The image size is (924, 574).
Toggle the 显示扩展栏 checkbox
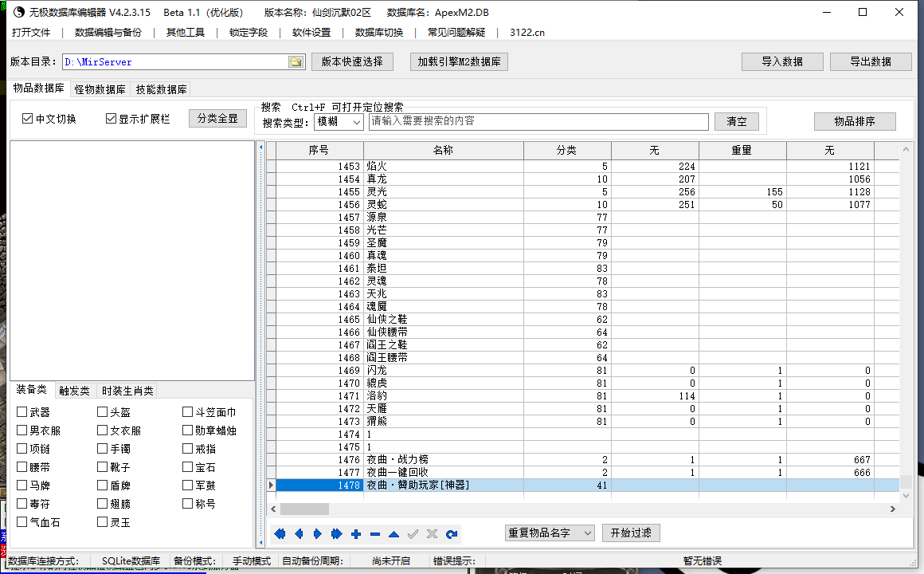click(111, 119)
